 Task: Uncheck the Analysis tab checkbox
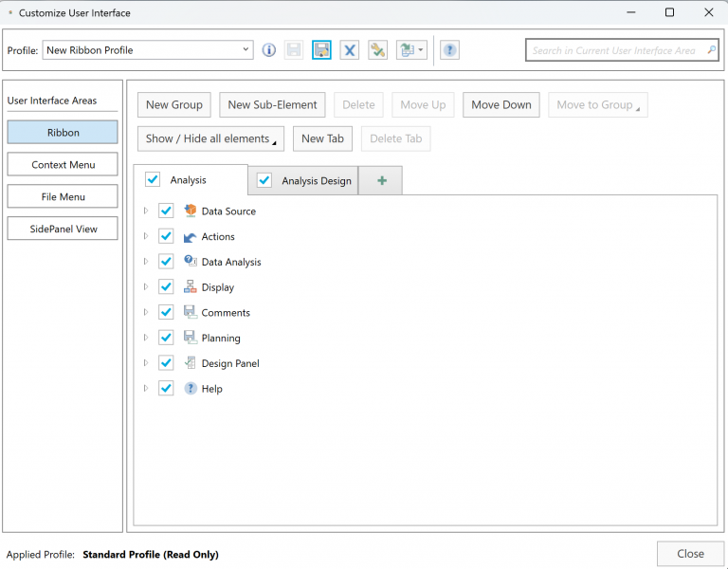pos(153,180)
